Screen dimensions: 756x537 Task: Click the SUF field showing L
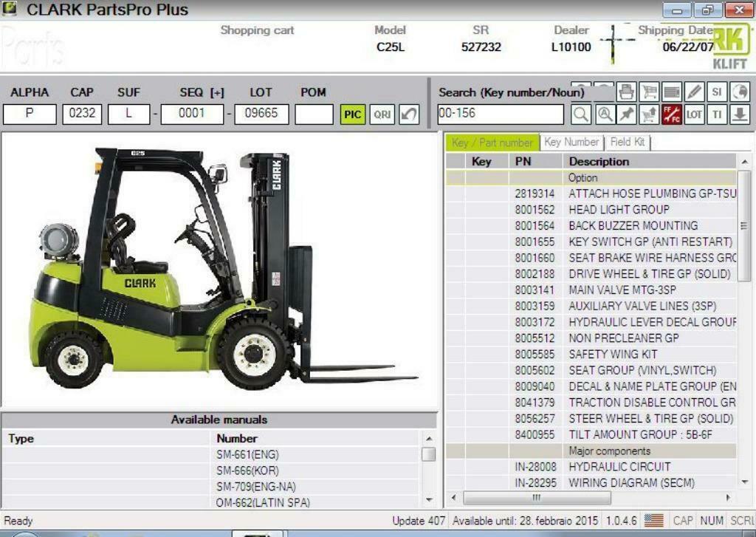pyautogui.click(x=128, y=114)
